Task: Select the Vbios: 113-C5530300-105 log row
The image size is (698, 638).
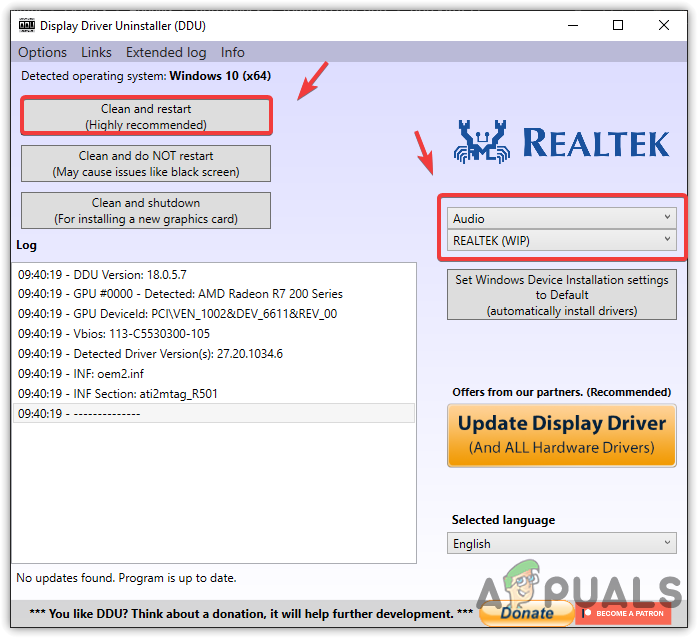Action: point(214,334)
